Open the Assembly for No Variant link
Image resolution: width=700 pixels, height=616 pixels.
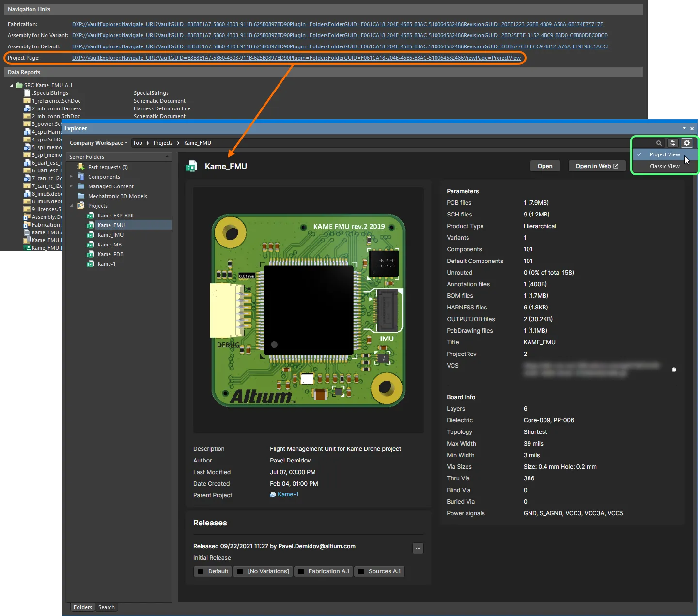(340, 35)
